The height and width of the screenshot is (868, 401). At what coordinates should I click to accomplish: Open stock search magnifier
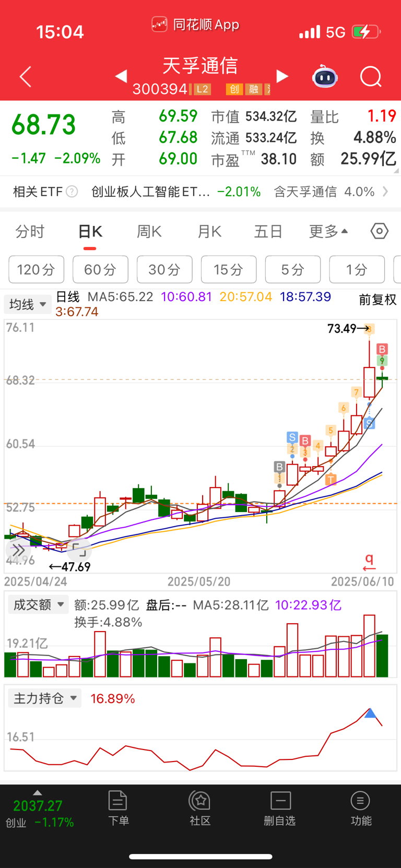[x=371, y=77]
